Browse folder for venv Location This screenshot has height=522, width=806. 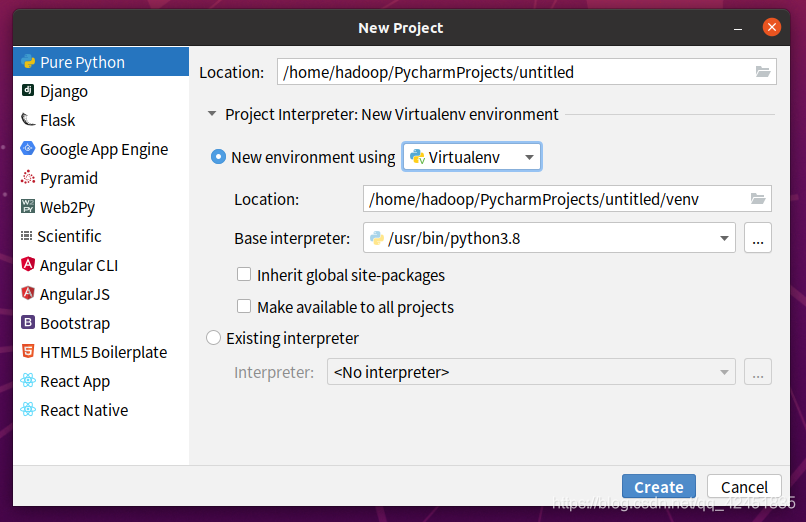click(x=758, y=199)
